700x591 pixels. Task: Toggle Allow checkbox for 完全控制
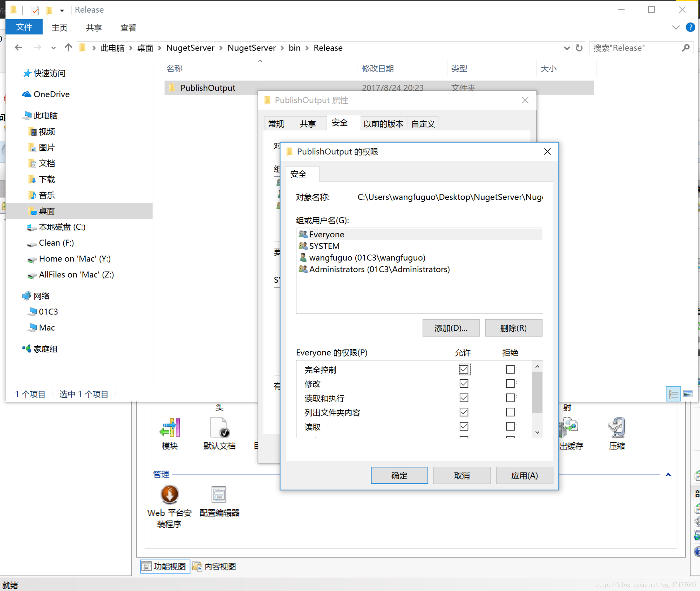click(464, 369)
